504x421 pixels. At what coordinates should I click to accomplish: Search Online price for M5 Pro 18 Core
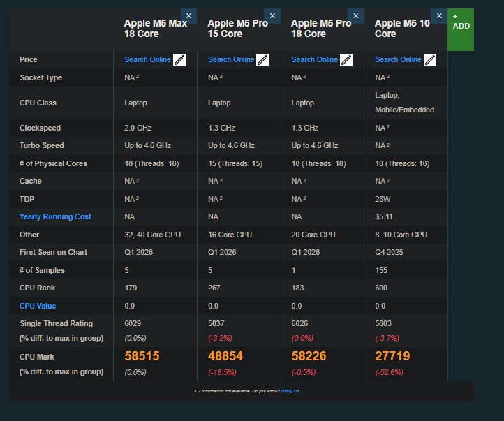314,60
